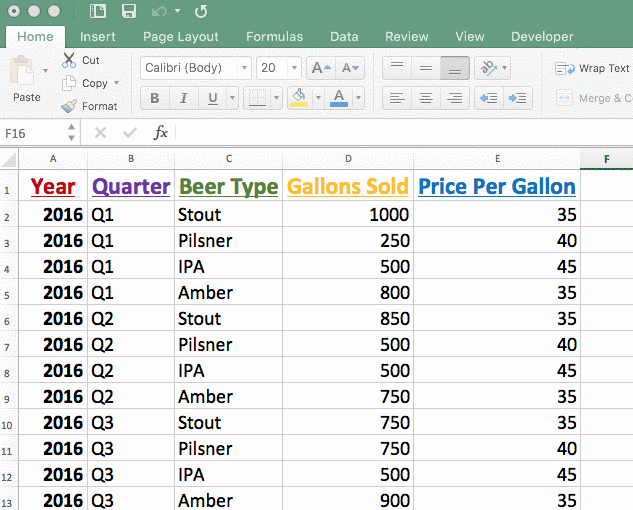633x510 pixels.
Task: Toggle center horizontal alignment
Action: point(426,98)
